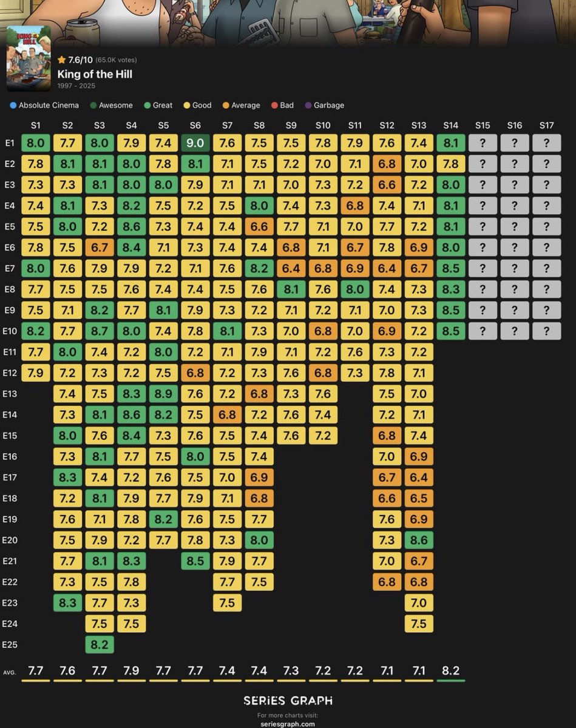Open the S3 E25 cell rated 8.2
The image size is (576, 728).
[x=100, y=644]
